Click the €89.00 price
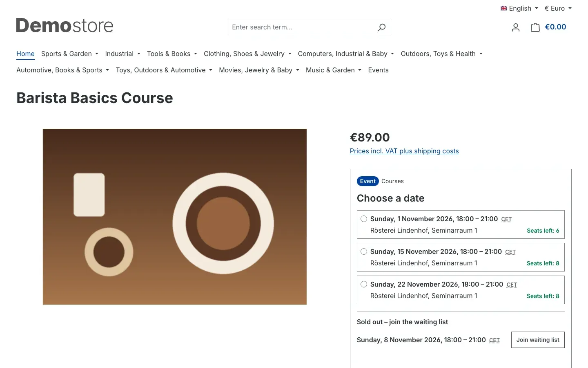Image resolution: width=588 pixels, height=368 pixels. [x=370, y=137]
